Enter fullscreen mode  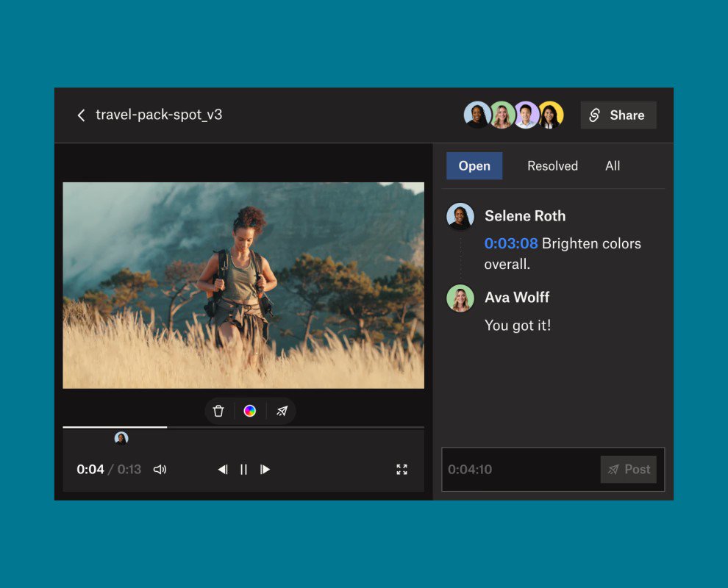tap(402, 469)
